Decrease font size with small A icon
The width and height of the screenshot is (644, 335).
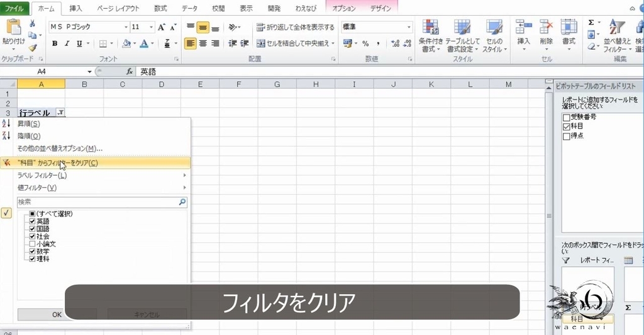tap(174, 27)
